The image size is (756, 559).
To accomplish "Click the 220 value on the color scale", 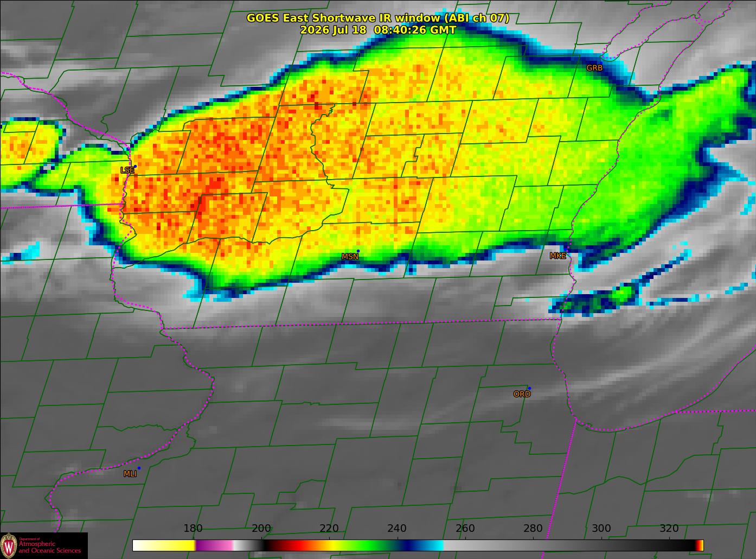I will point(329,529).
